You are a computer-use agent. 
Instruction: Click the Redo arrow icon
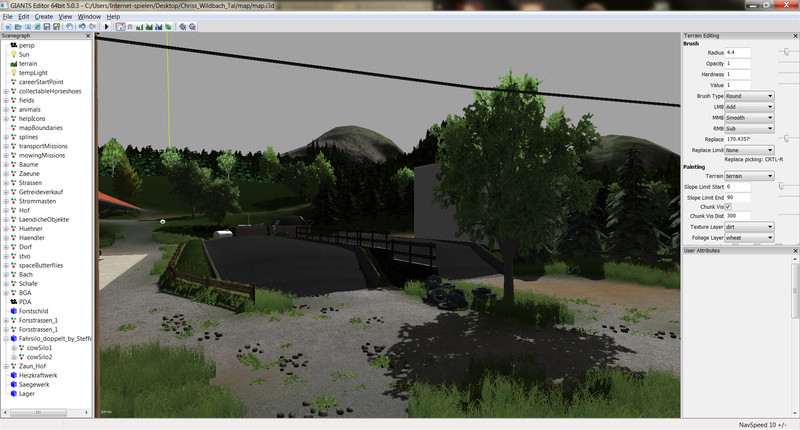pyautogui.click(x=92, y=27)
